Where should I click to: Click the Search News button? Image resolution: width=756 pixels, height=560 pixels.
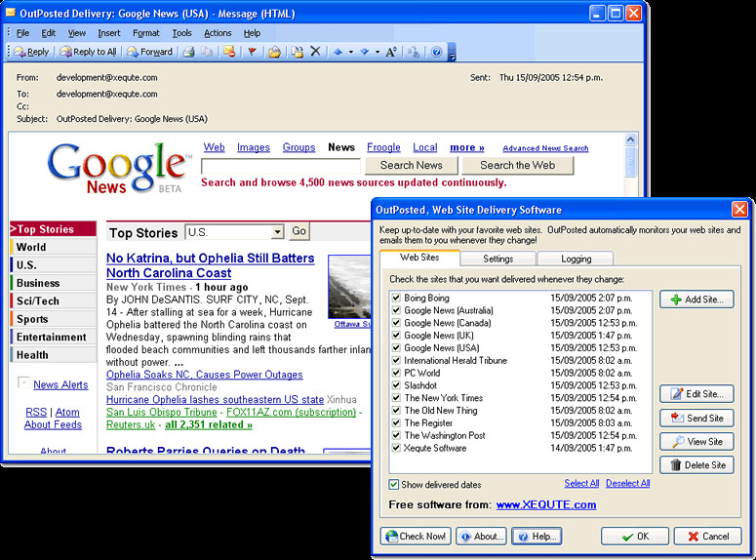click(x=412, y=165)
